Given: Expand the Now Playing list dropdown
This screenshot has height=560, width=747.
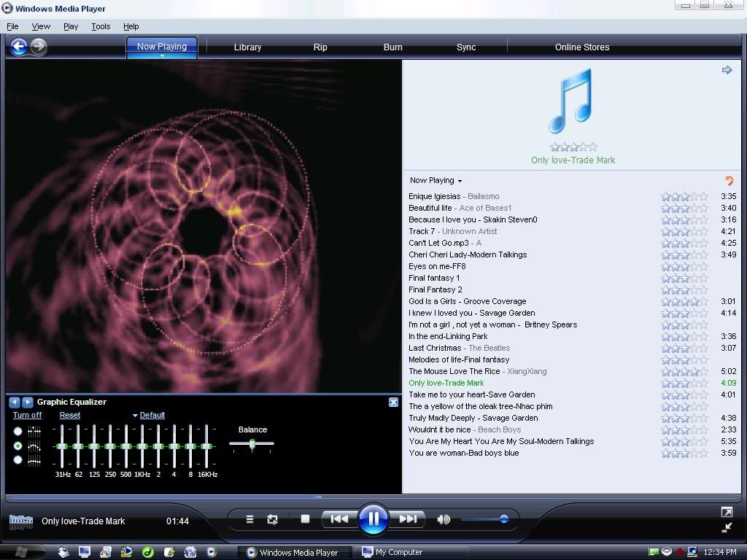Looking at the screenshot, I should pyautogui.click(x=436, y=181).
